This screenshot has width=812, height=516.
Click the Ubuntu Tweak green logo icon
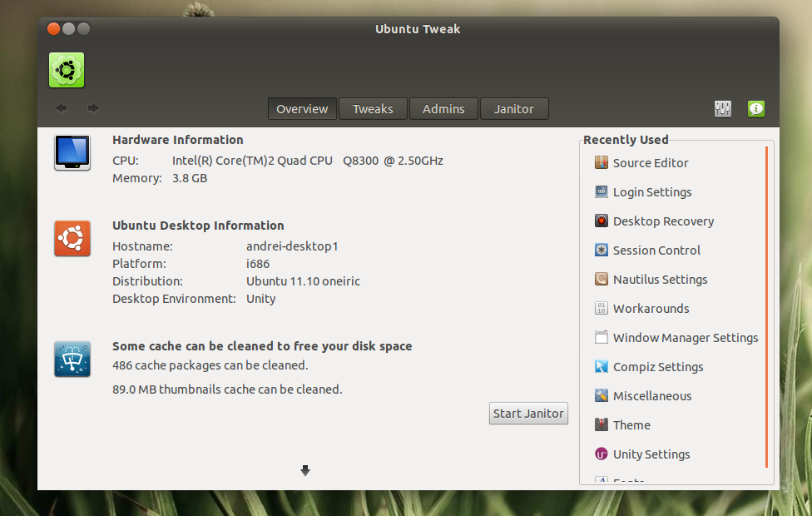67,70
